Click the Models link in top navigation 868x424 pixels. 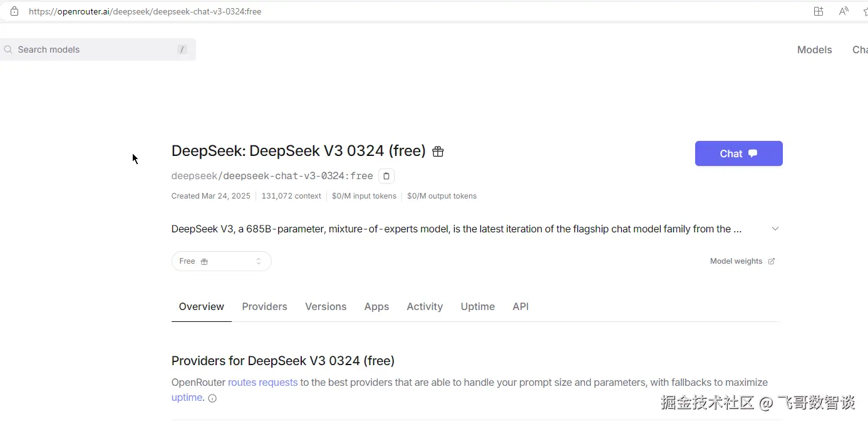point(814,49)
